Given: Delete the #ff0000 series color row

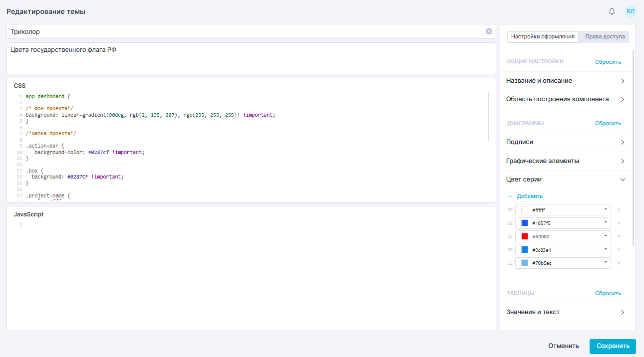Looking at the screenshot, I should [x=619, y=236].
